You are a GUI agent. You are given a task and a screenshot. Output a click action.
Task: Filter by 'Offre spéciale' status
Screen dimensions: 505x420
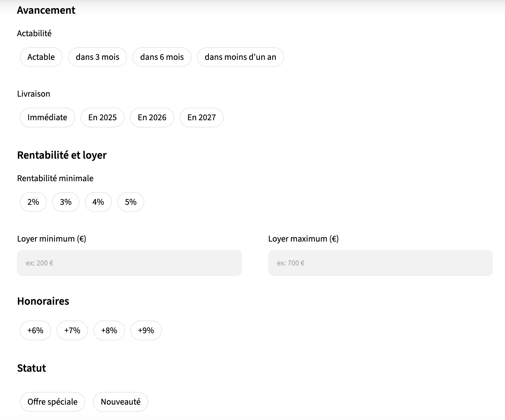tap(52, 402)
